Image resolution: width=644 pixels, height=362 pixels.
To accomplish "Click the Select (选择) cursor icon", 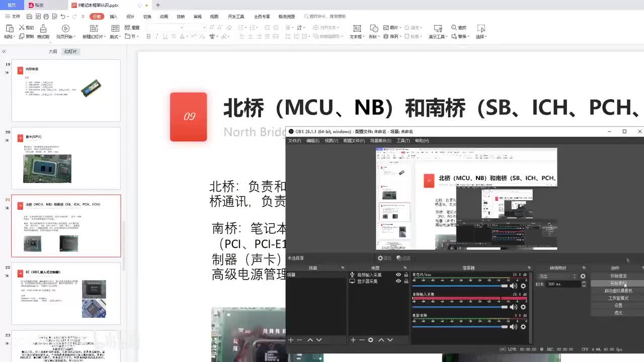I will pyautogui.click(x=481, y=28).
